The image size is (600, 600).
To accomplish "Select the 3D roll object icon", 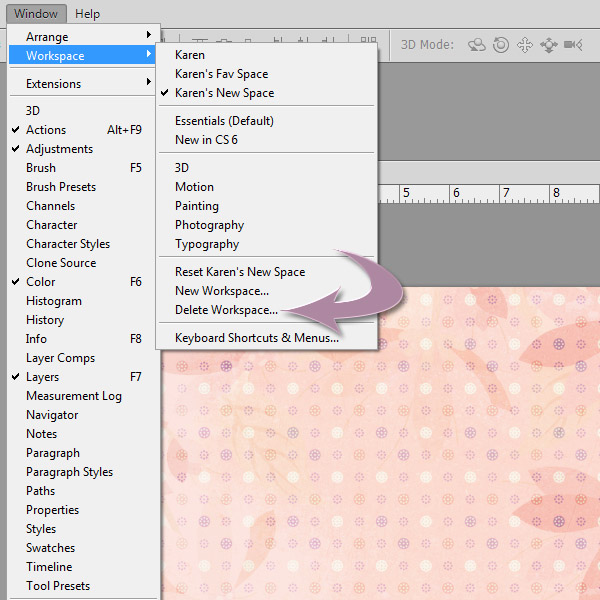I will click(501, 45).
